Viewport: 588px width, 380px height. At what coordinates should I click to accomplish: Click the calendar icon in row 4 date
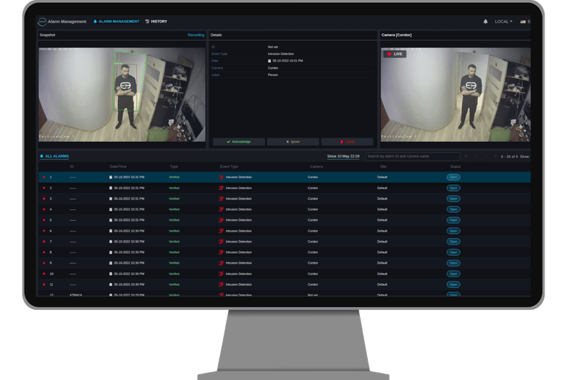[x=111, y=209]
